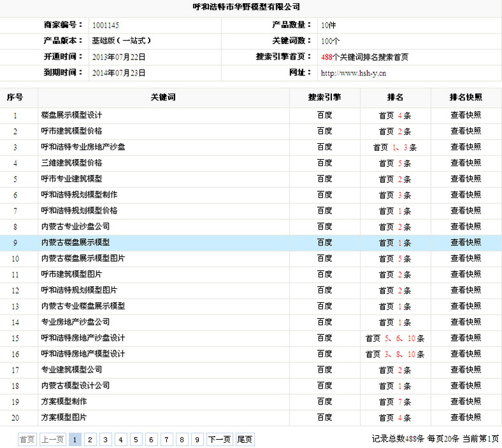The image size is (502, 448).
Task: Open 查看快照 for 呼和浩特专业房地产沙盘
Action: click(x=466, y=147)
